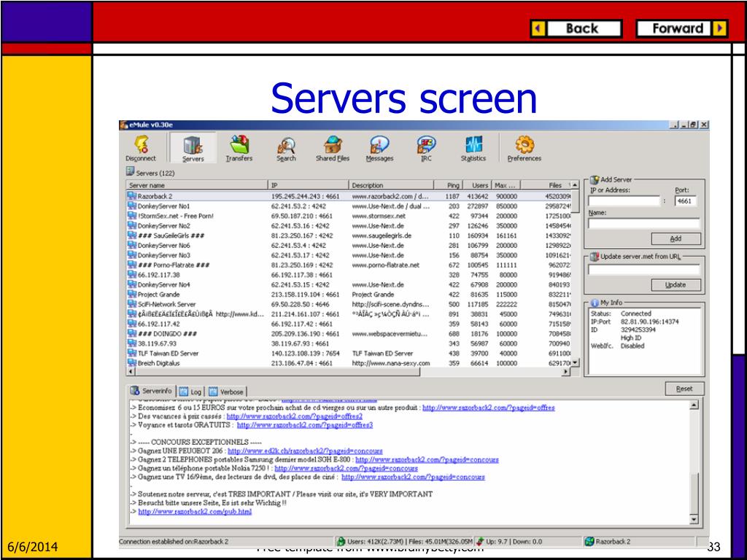Open the Preferences gear icon
The height and width of the screenshot is (560, 747).
coord(525,144)
